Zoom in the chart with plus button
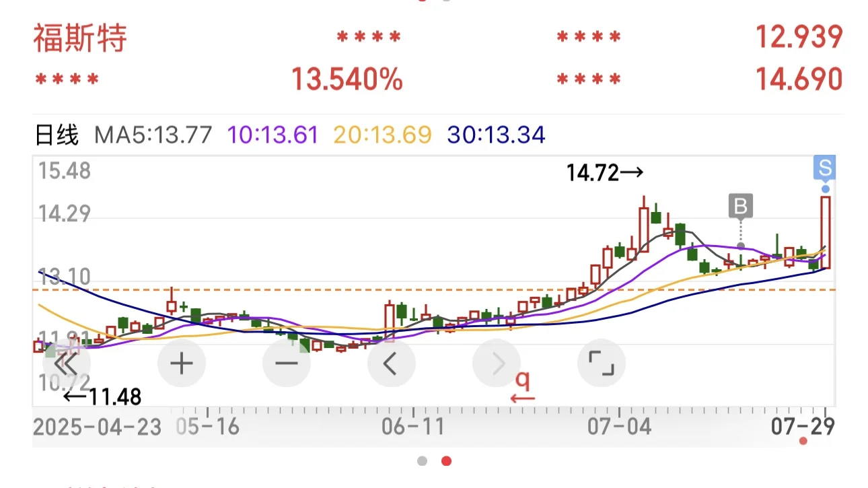Viewport: 868px width, 488px height. [x=182, y=364]
